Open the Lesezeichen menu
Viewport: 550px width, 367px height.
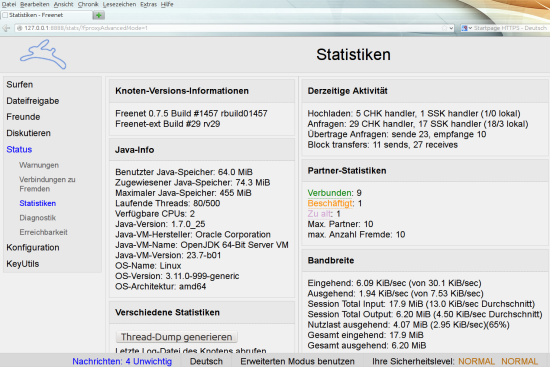click(x=119, y=4)
